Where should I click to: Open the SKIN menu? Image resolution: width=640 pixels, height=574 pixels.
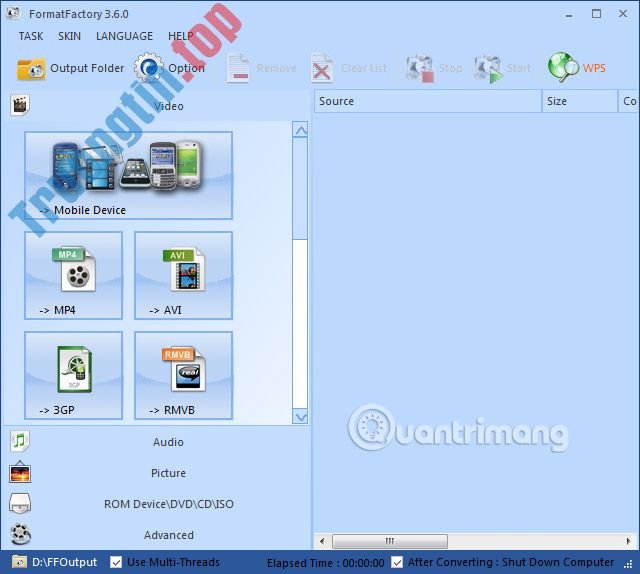[x=69, y=36]
